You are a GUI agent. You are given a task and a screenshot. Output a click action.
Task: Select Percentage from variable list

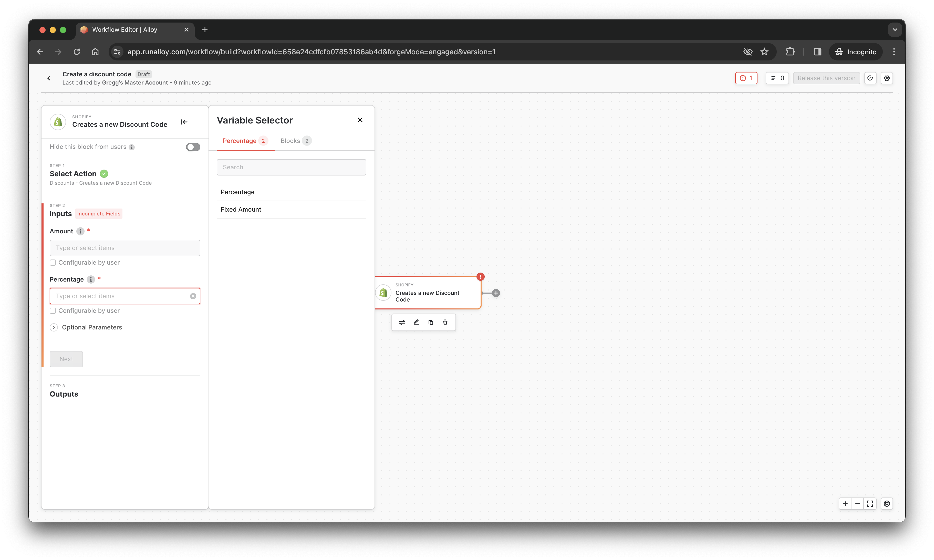tap(291, 192)
